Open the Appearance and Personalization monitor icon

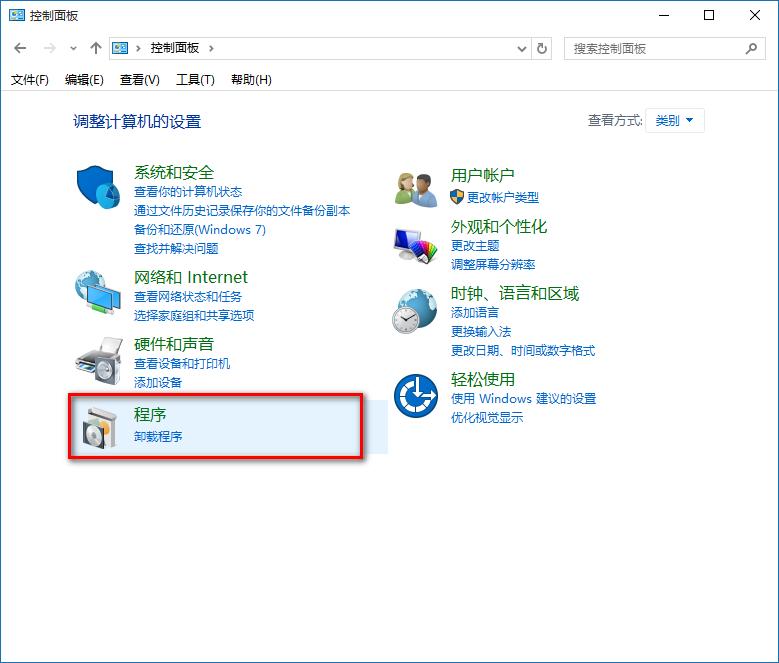coord(416,245)
